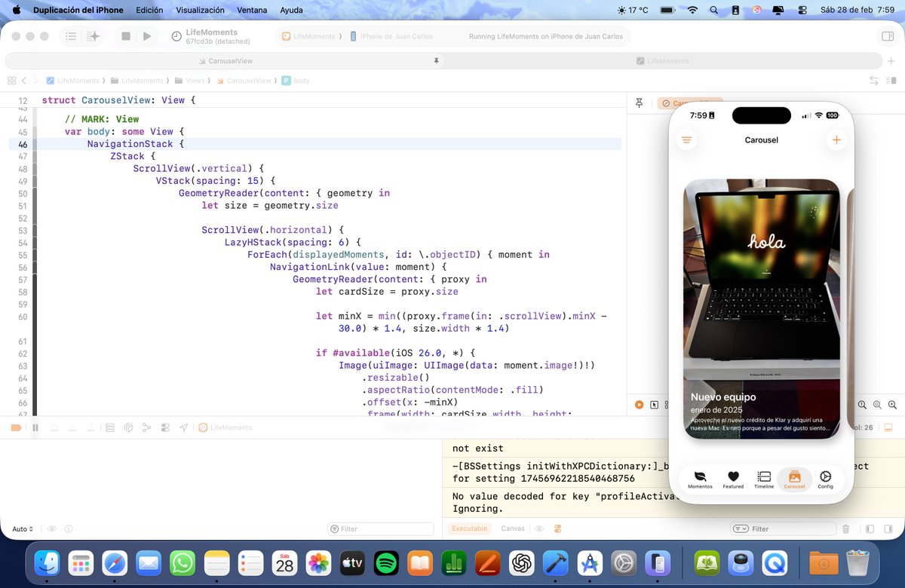The image size is (905, 588).
Task: Open the Ventana menu
Action: (252, 11)
